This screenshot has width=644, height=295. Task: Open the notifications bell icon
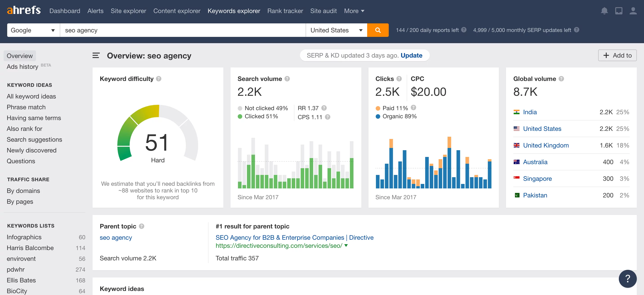(x=604, y=11)
